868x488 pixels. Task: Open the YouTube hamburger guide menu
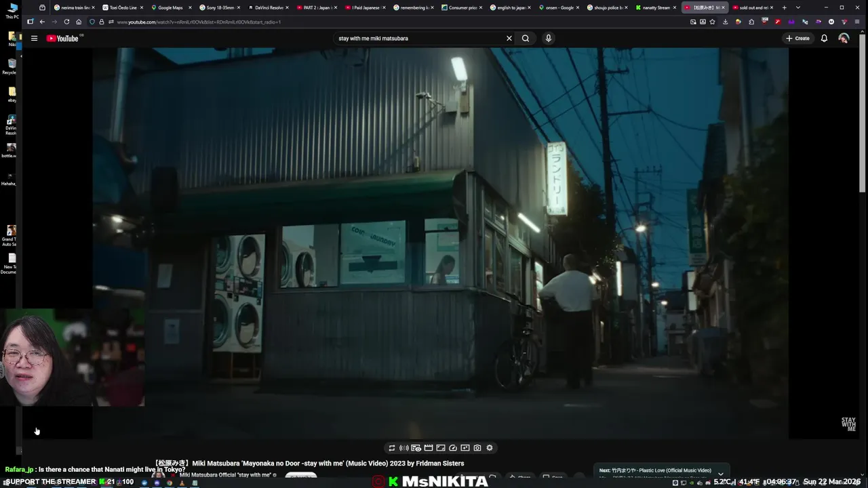pos(34,39)
